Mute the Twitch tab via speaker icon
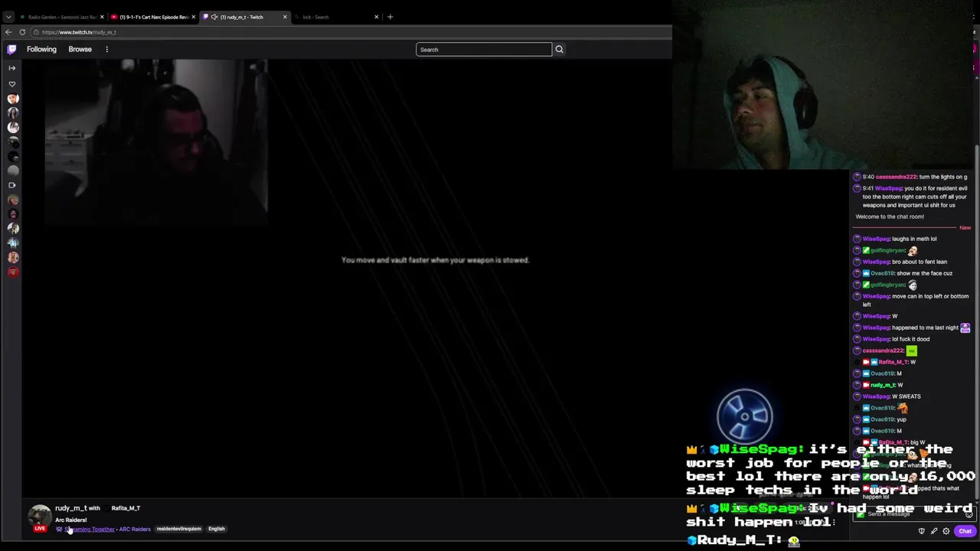Screen dimensions: 980x551 point(214,17)
